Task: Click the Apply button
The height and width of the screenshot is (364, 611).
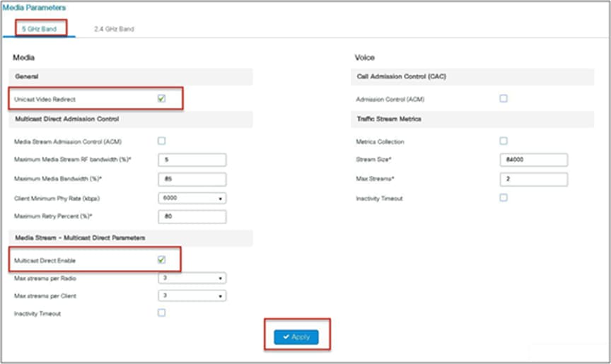Action: 296,337
